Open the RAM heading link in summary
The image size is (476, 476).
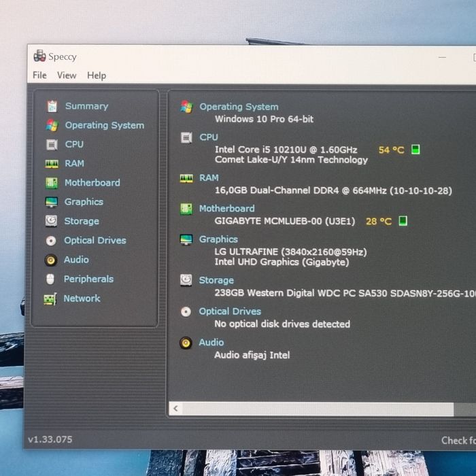click(x=209, y=178)
